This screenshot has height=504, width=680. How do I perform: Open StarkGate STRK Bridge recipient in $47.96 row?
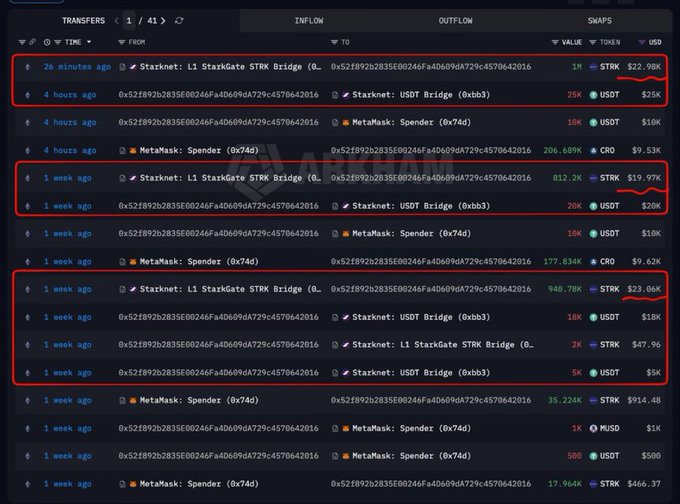[443, 345]
